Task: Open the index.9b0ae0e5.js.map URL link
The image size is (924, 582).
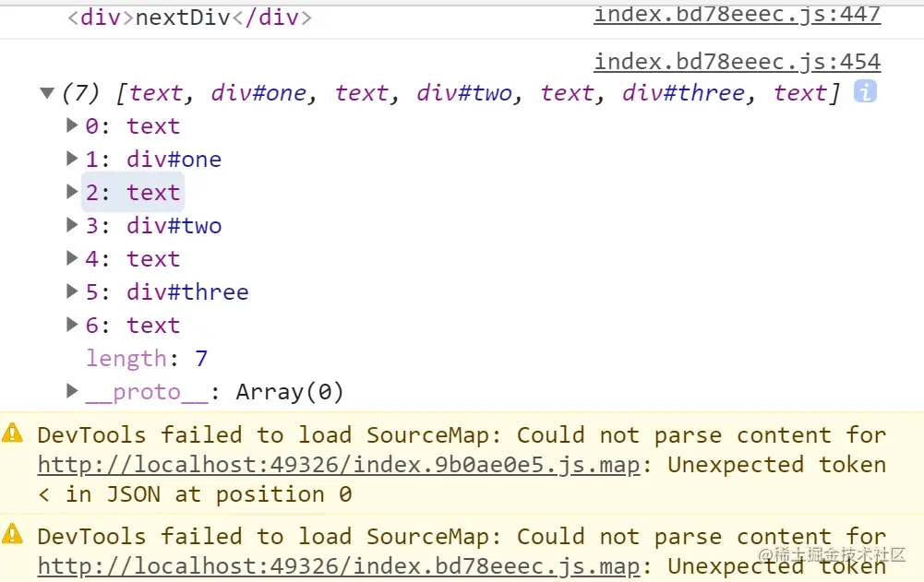Action: coord(339,465)
